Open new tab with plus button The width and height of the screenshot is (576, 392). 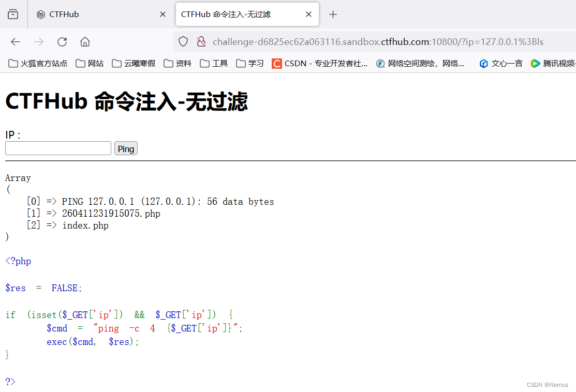[333, 14]
